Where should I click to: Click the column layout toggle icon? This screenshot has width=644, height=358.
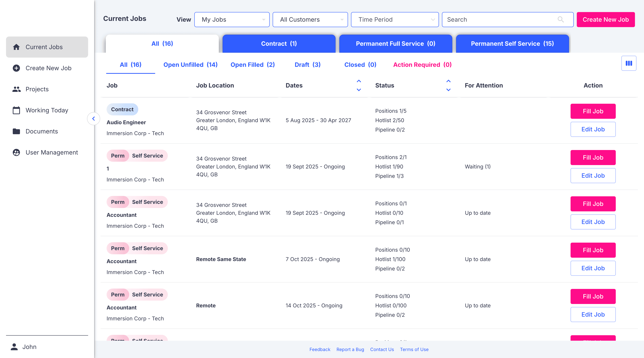point(629,63)
